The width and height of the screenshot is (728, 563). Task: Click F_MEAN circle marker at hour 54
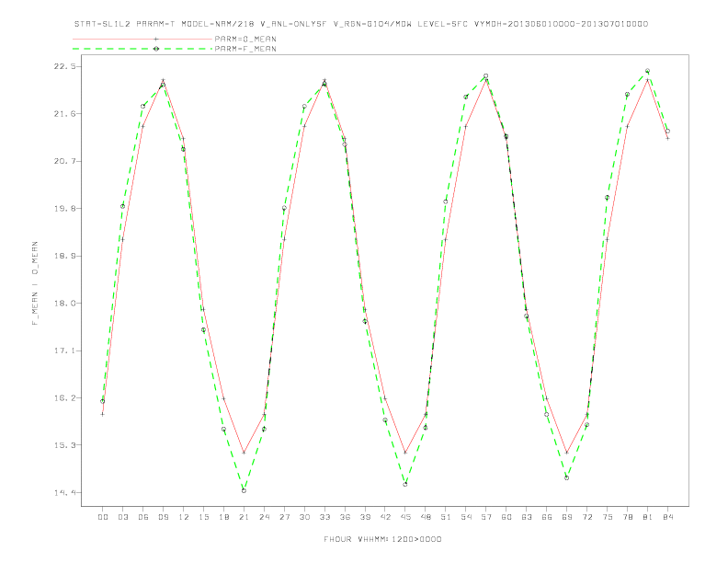click(466, 97)
